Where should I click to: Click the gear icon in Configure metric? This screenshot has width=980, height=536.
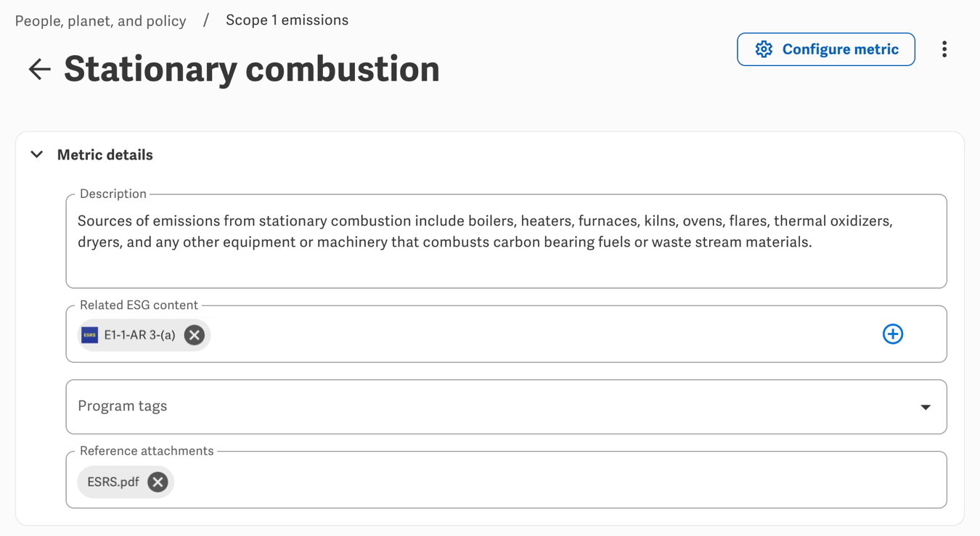(764, 49)
